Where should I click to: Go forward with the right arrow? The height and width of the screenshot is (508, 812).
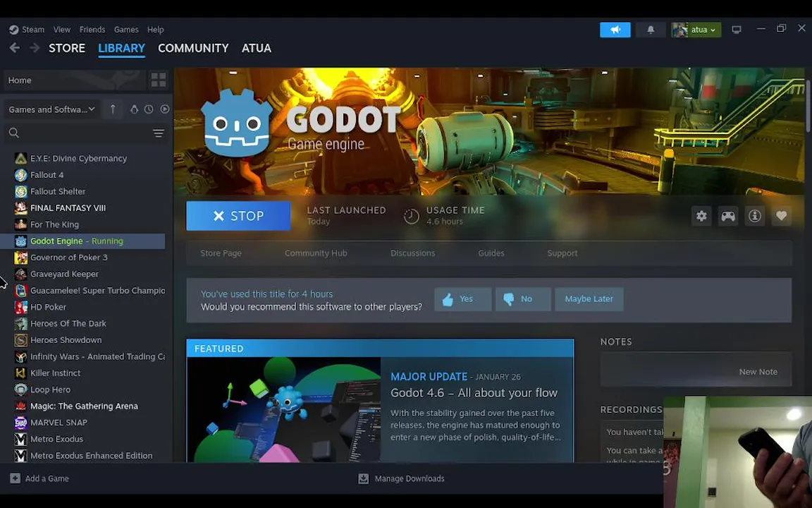[35, 48]
